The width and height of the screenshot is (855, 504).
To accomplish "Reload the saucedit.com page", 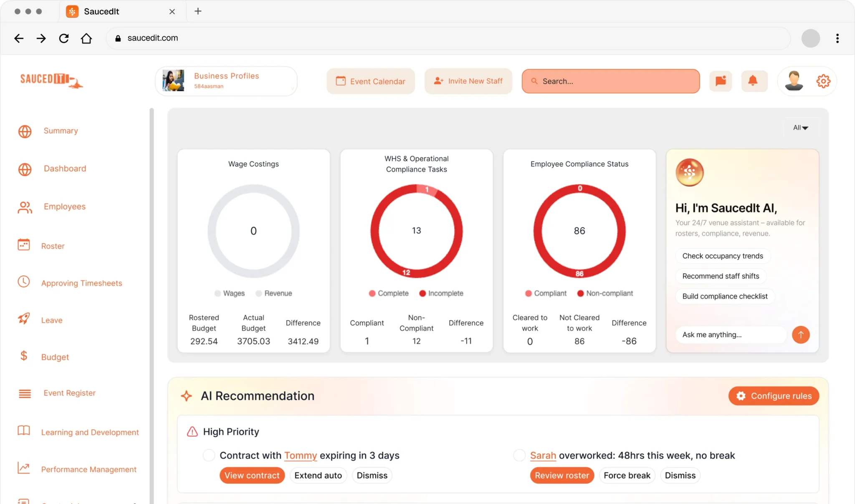I will tap(64, 38).
